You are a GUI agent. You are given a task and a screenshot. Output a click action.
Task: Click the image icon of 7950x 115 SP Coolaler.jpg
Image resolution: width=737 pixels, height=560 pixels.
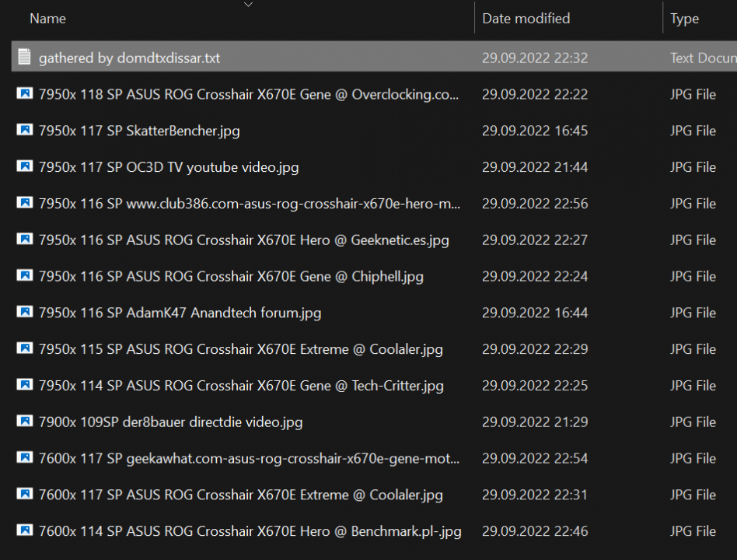[x=24, y=348]
